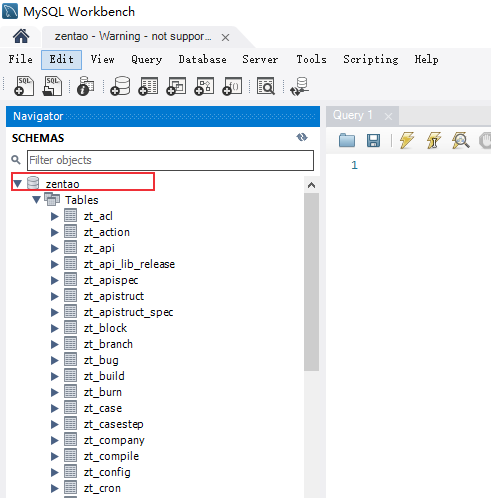Reconnect to DBMS toolbar icon
Screen dimensions: 491x498
coord(299,86)
